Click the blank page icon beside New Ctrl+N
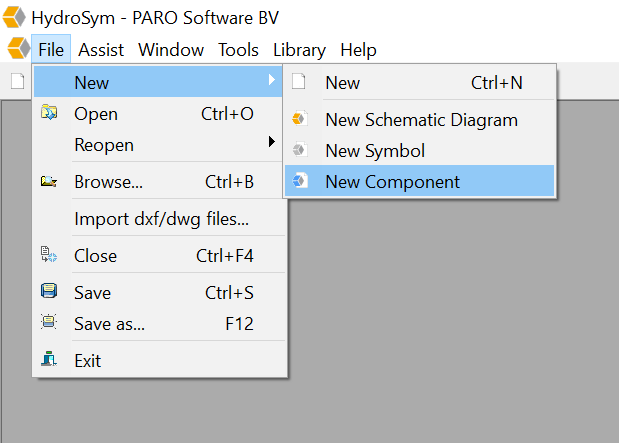The height and width of the screenshot is (443, 619). (x=299, y=81)
